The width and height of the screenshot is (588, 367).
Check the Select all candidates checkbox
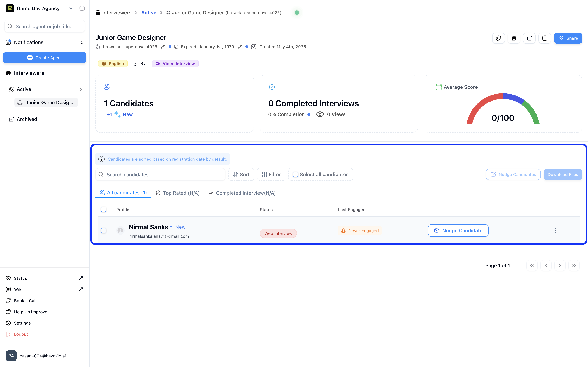pyautogui.click(x=295, y=174)
